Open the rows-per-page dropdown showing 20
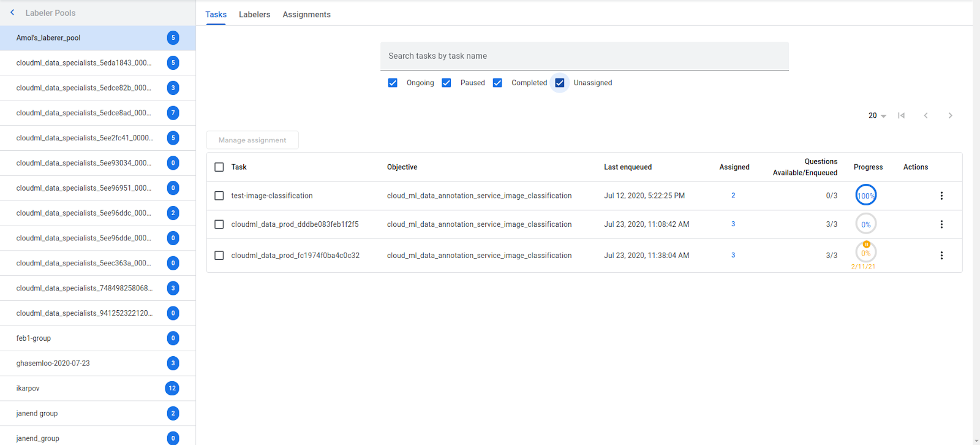Screen dimensions: 980x445 coord(877,115)
